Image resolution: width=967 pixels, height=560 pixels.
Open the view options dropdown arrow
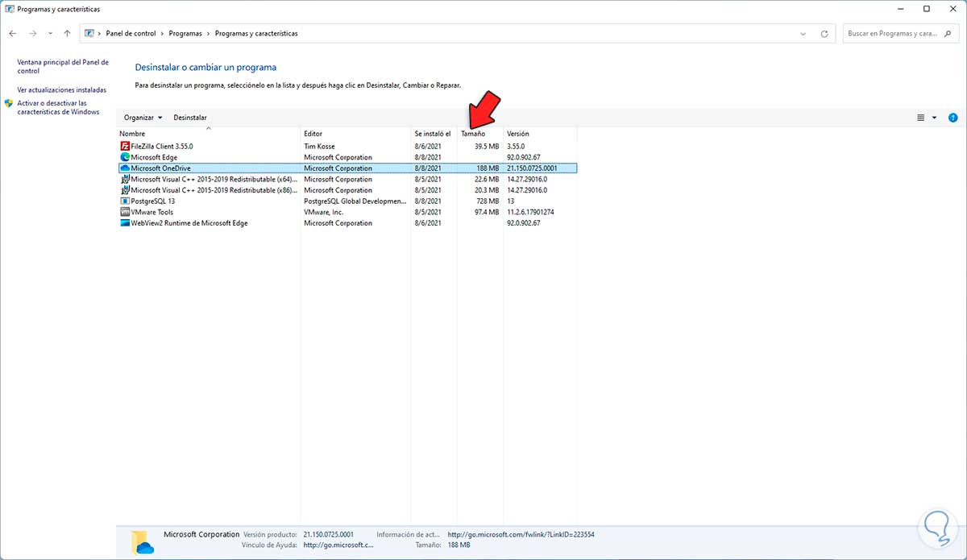click(934, 118)
